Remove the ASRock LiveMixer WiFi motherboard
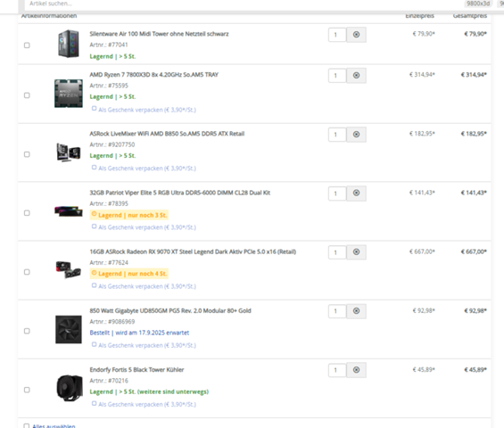The height and width of the screenshot is (428, 504). (x=356, y=135)
